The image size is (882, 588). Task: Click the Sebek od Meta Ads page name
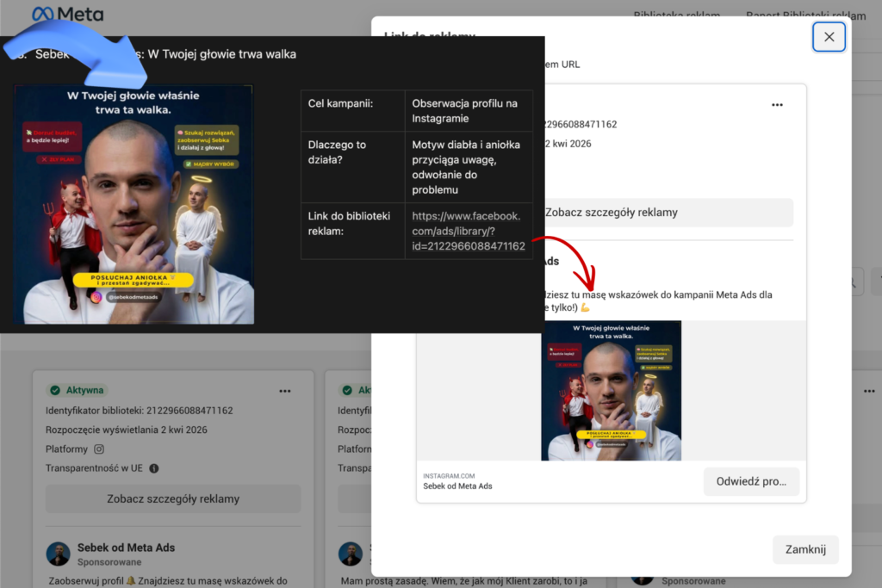126,548
